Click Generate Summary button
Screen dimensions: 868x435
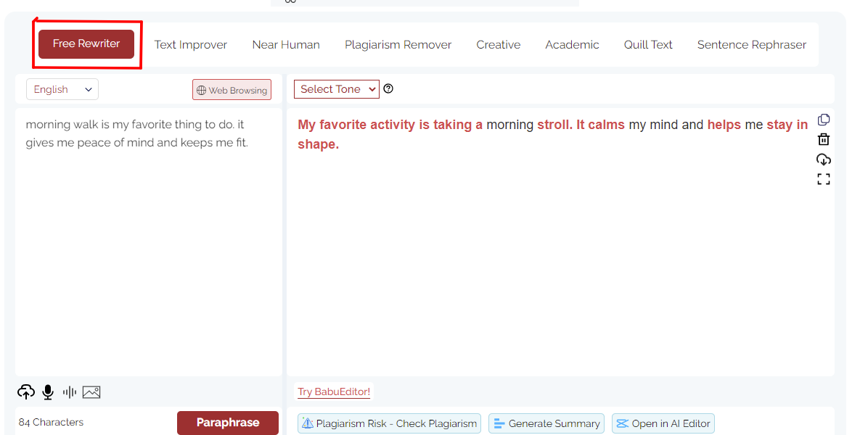coord(546,423)
